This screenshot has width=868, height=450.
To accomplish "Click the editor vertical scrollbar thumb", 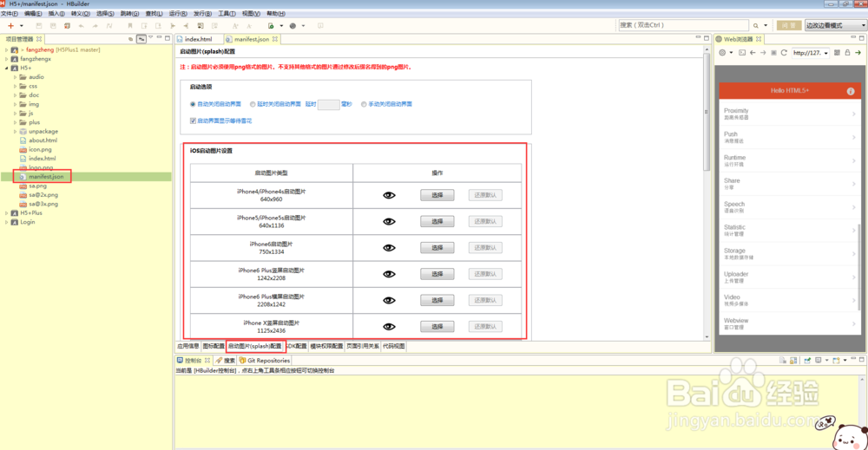I will tap(707, 112).
